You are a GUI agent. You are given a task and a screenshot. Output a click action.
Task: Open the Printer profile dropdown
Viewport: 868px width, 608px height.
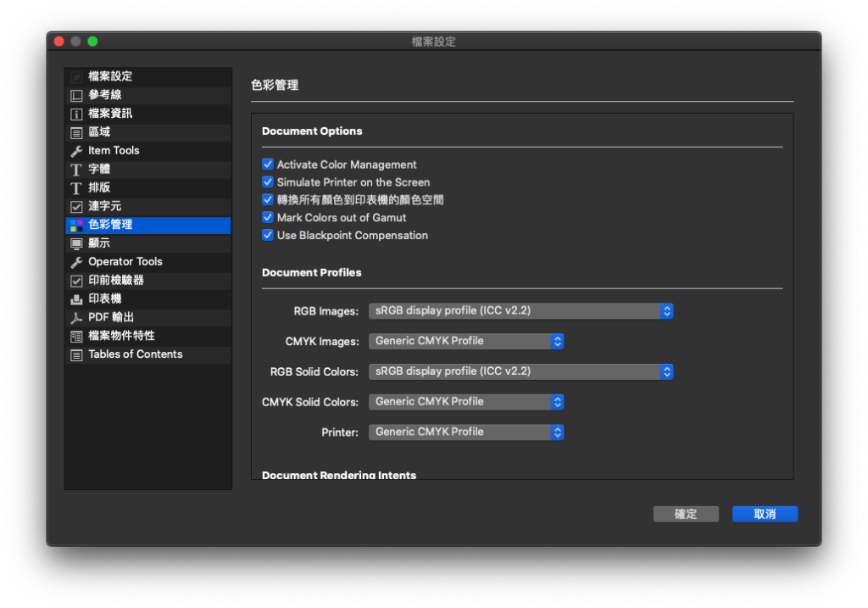(466, 432)
